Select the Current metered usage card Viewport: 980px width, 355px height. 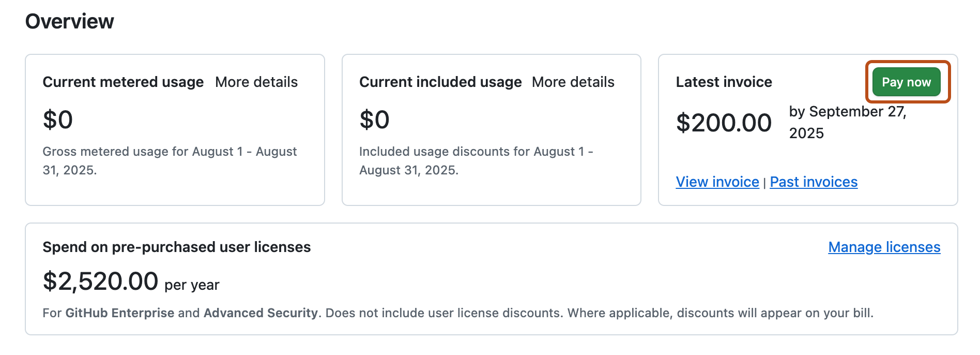[x=175, y=129]
